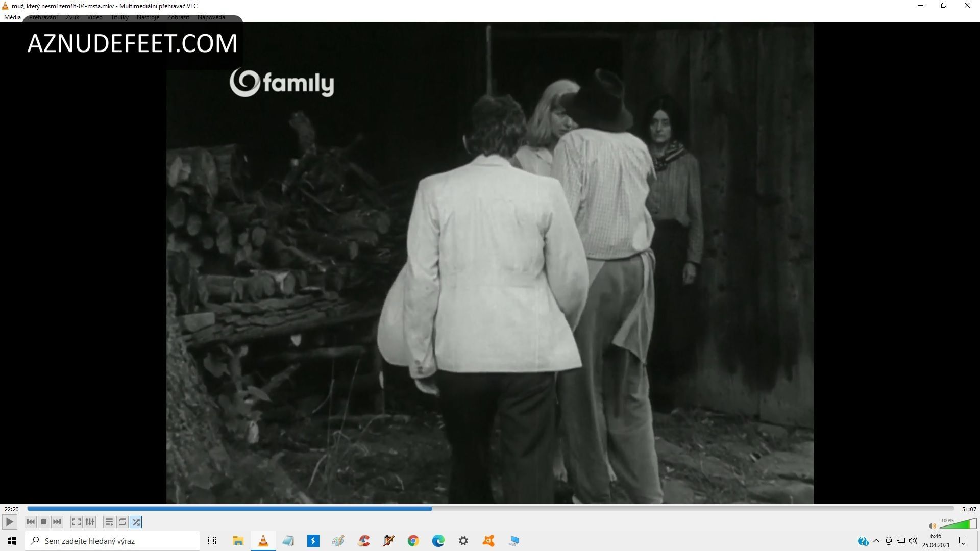
Task: Launch the blue lightning app icon
Action: pos(313,541)
